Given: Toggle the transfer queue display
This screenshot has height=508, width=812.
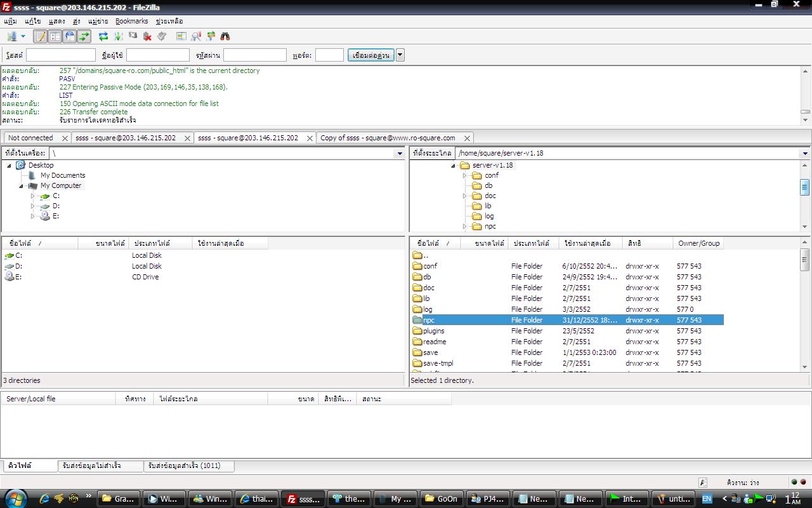Looking at the screenshot, I should [84, 36].
